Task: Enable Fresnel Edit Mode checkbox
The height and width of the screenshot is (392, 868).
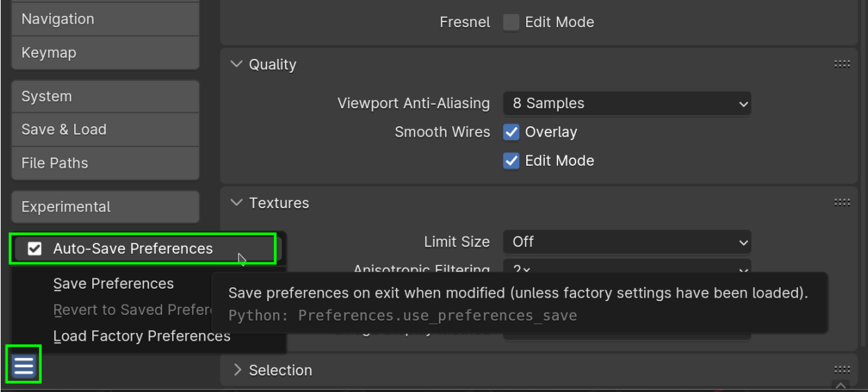Action: pos(511,22)
